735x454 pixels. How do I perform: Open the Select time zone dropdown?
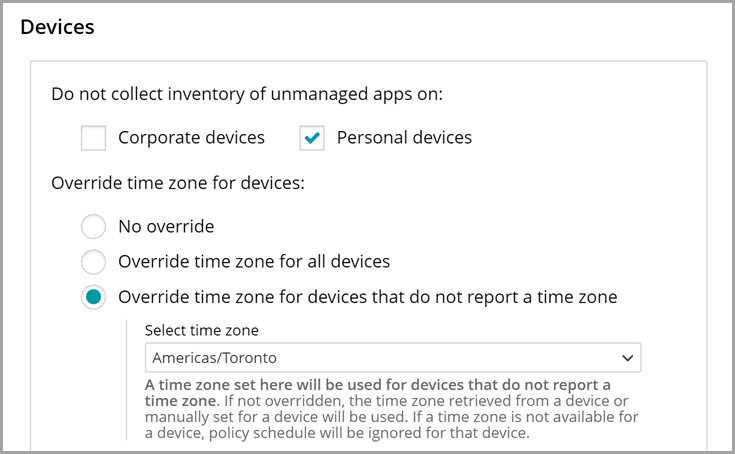pos(392,357)
